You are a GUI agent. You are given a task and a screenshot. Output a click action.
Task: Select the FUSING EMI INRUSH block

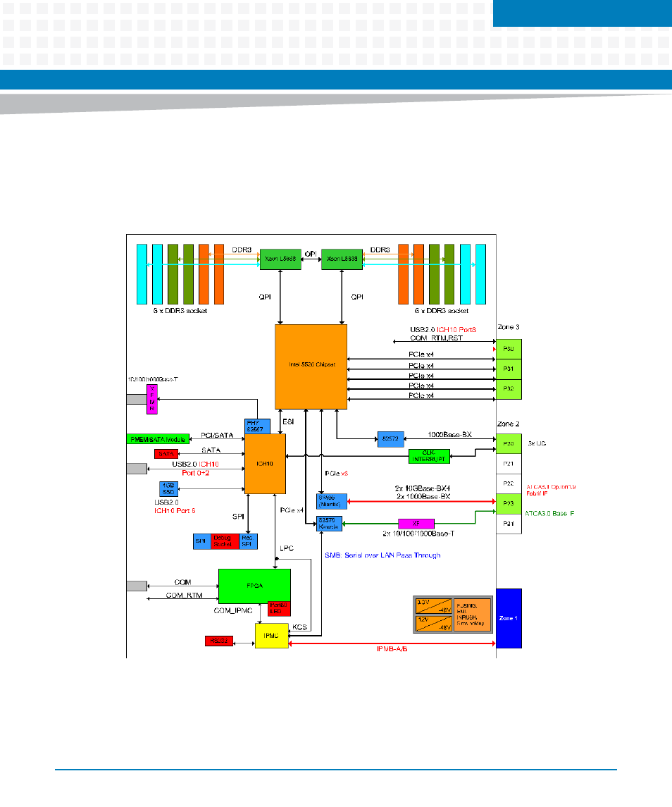pyautogui.click(x=473, y=615)
